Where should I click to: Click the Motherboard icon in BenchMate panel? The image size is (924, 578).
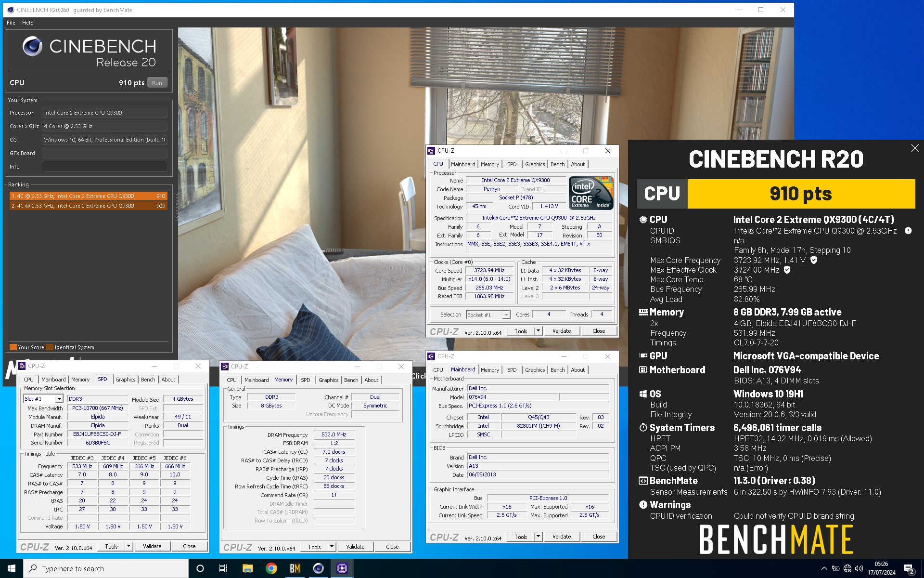pyautogui.click(x=643, y=370)
